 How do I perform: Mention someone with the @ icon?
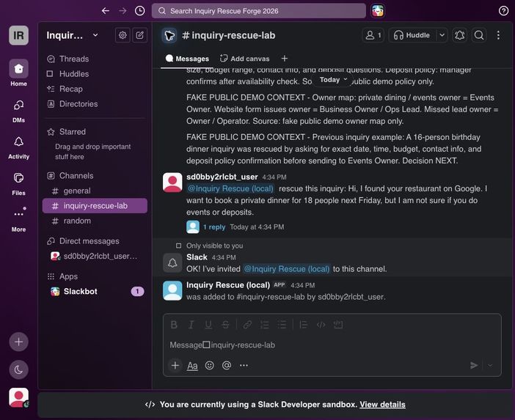pos(227,365)
